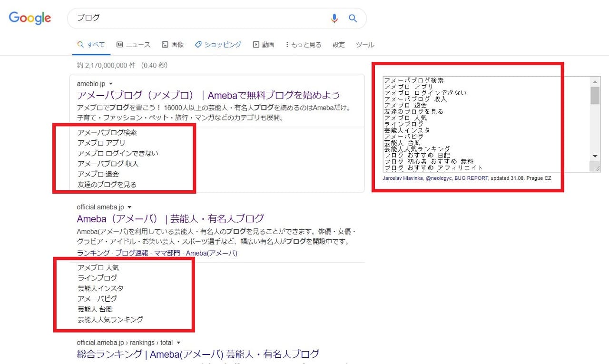Click the textarea resize handle corner

pos(596,167)
